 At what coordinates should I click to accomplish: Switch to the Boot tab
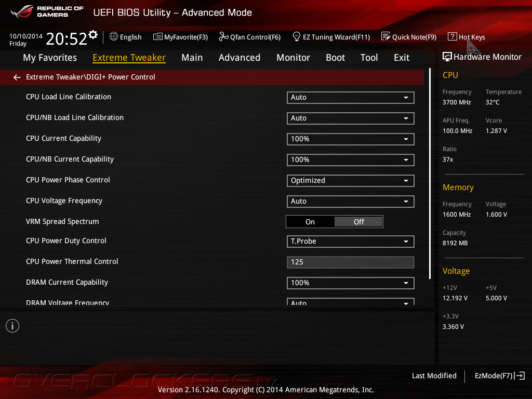click(x=335, y=58)
